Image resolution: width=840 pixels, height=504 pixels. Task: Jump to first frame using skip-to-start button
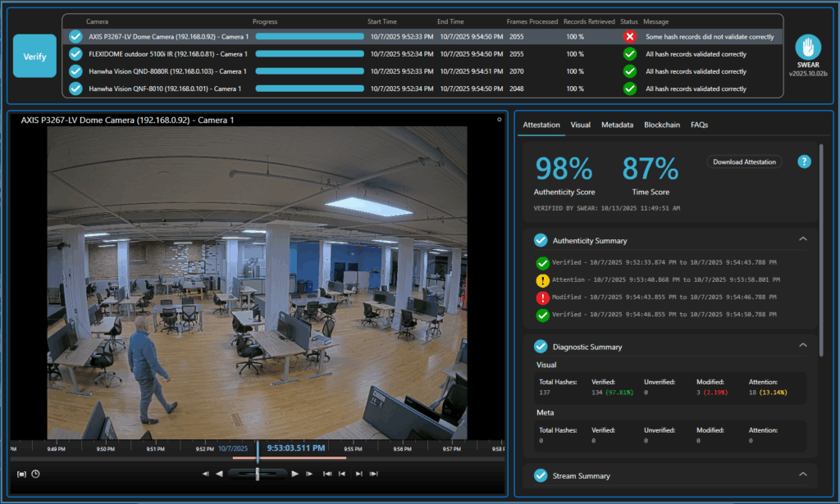click(327, 474)
